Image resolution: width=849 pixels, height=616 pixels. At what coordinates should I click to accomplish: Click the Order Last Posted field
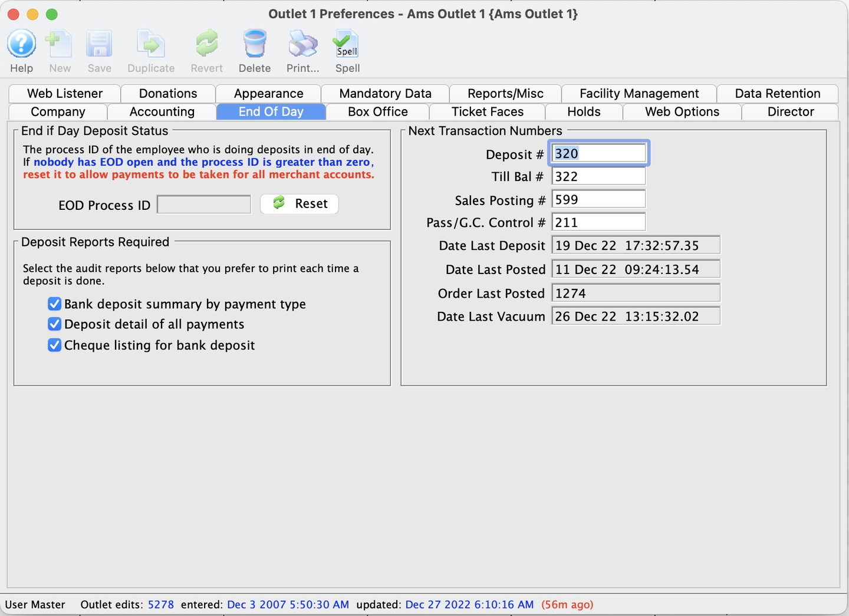click(x=636, y=293)
